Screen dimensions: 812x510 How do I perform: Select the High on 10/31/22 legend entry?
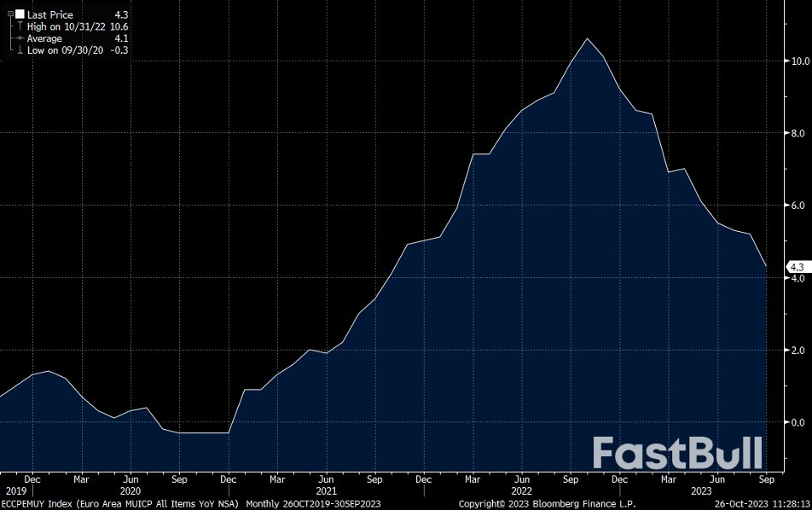[66, 26]
